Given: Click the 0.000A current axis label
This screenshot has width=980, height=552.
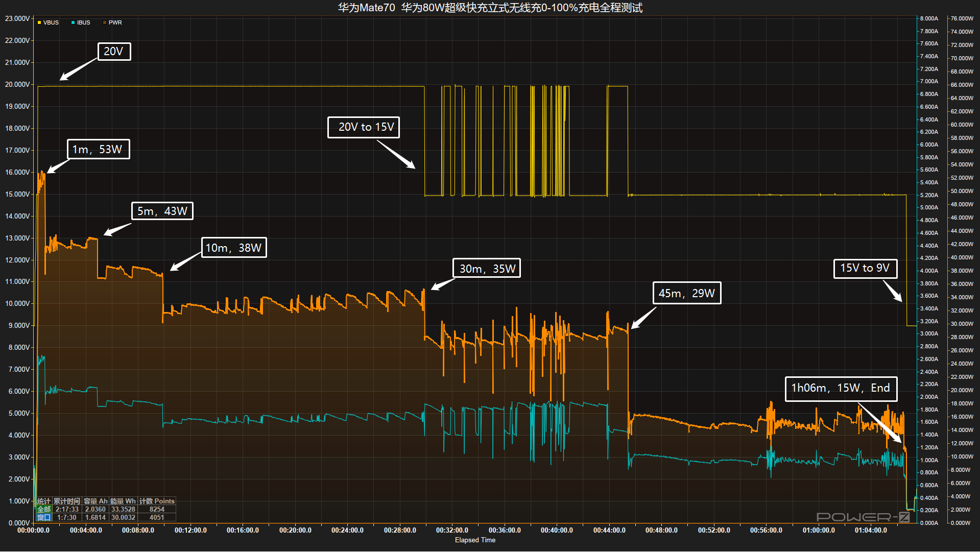Looking at the screenshot, I should click(929, 523).
